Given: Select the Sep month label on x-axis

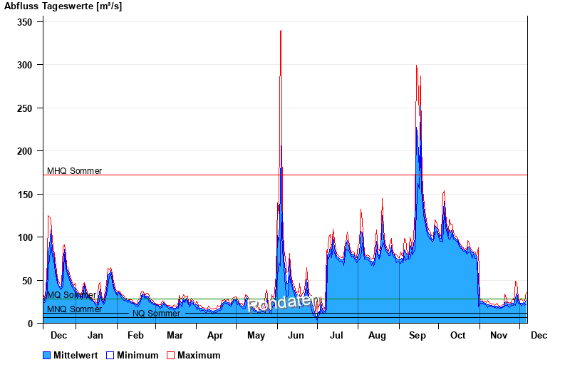Looking at the screenshot, I should click(417, 336).
